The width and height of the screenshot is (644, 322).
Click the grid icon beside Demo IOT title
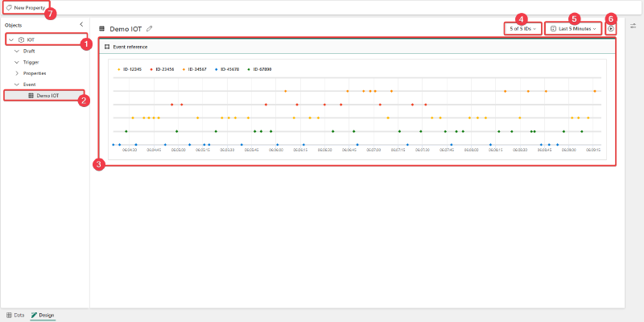(102, 29)
